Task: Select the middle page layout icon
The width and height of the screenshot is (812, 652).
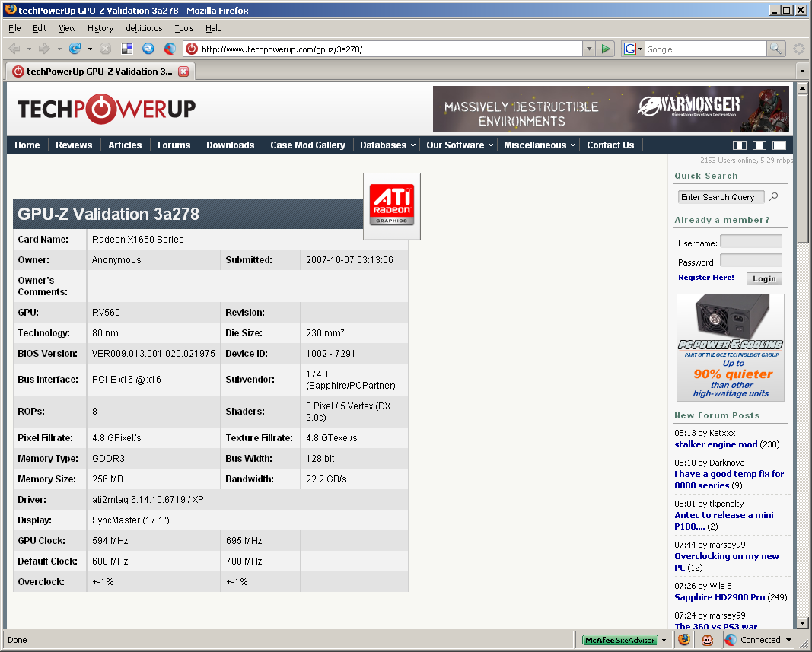Action: tap(759, 145)
